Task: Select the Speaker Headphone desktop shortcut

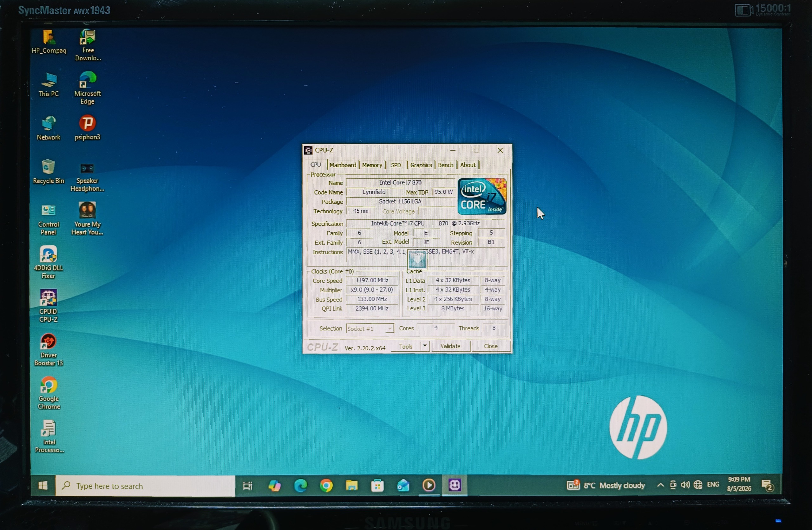Action: click(x=87, y=177)
